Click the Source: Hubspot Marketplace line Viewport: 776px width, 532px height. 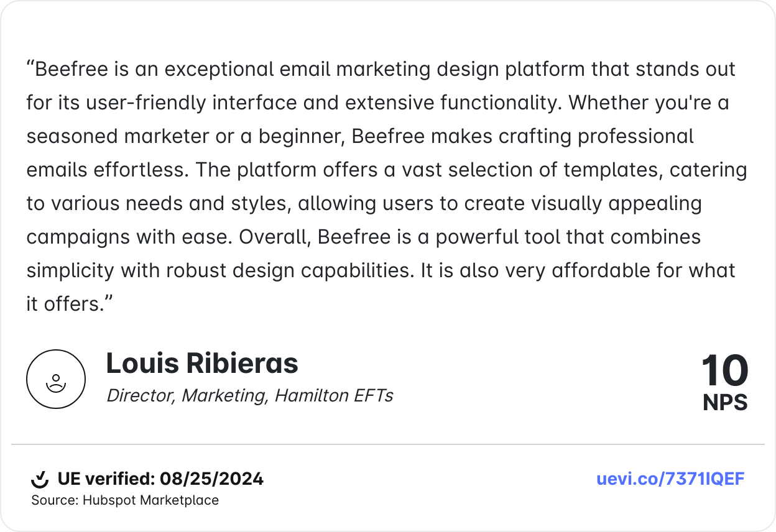pos(125,500)
